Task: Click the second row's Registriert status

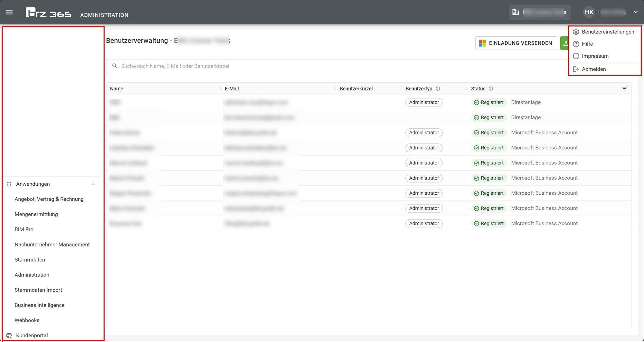Action: click(489, 117)
